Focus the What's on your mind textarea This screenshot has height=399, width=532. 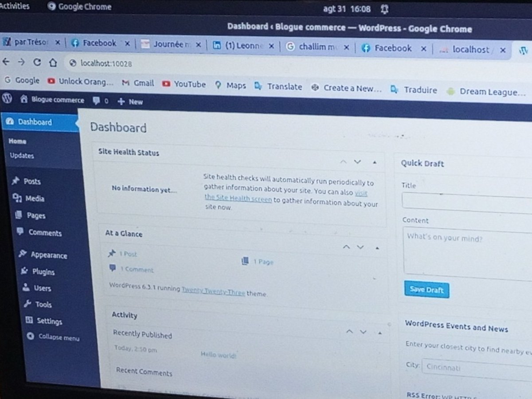(x=468, y=253)
